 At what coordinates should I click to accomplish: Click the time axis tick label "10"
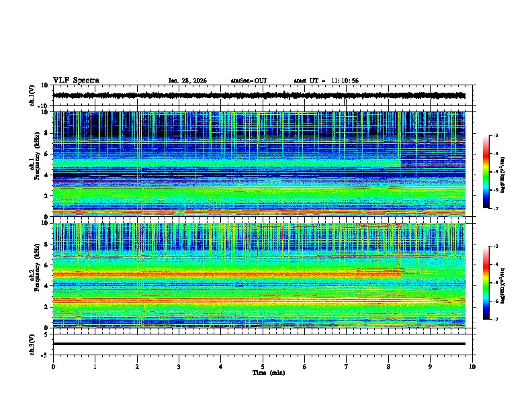pos(472,367)
